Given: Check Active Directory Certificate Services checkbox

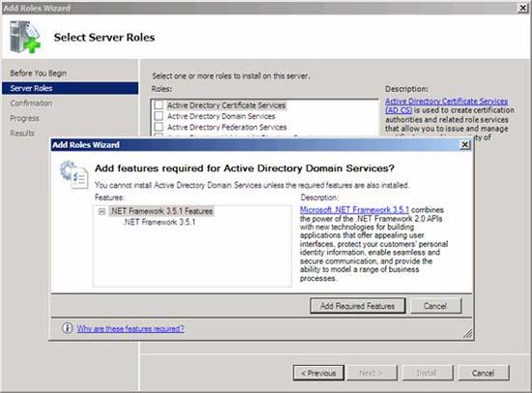Looking at the screenshot, I should pos(159,105).
